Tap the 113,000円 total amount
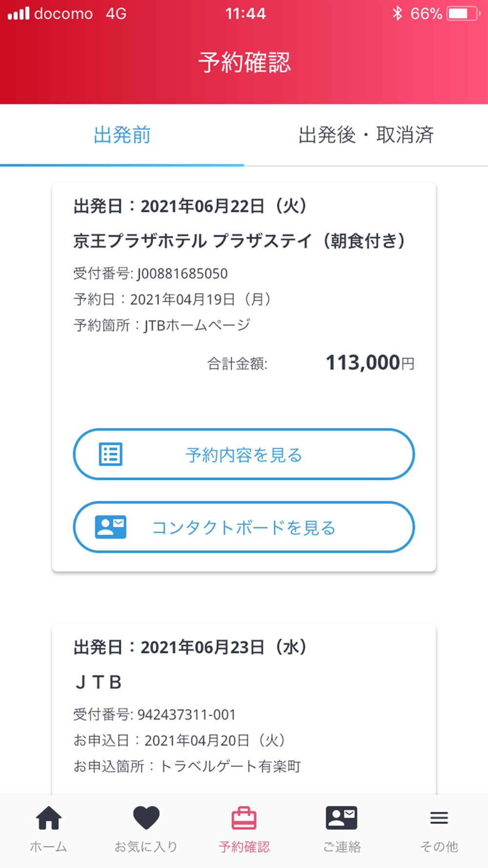Image resolution: width=488 pixels, height=868 pixels. (x=369, y=363)
